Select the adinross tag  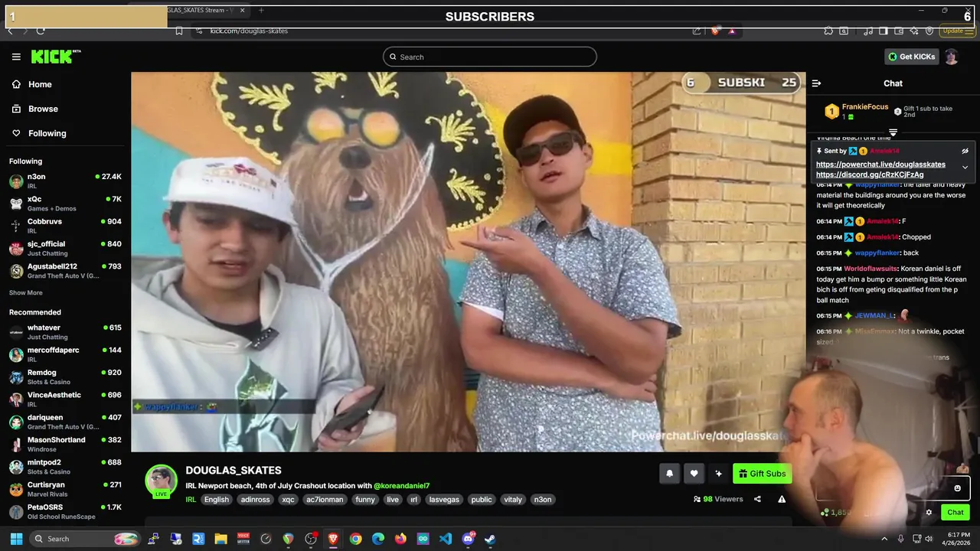[256, 500]
